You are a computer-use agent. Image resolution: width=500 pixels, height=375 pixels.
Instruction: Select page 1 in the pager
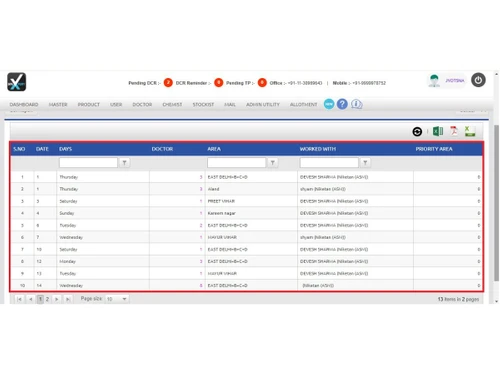tap(40, 299)
